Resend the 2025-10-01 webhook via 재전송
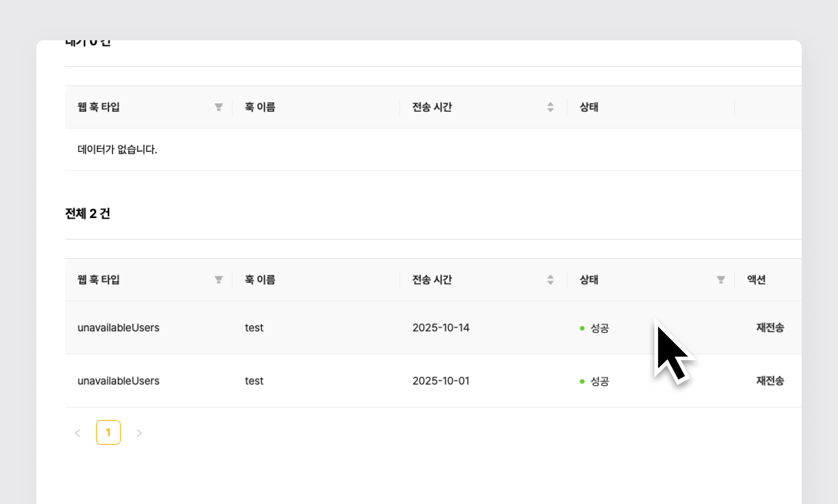The height and width of the screenshot is (504, 838). coord(770,381)
